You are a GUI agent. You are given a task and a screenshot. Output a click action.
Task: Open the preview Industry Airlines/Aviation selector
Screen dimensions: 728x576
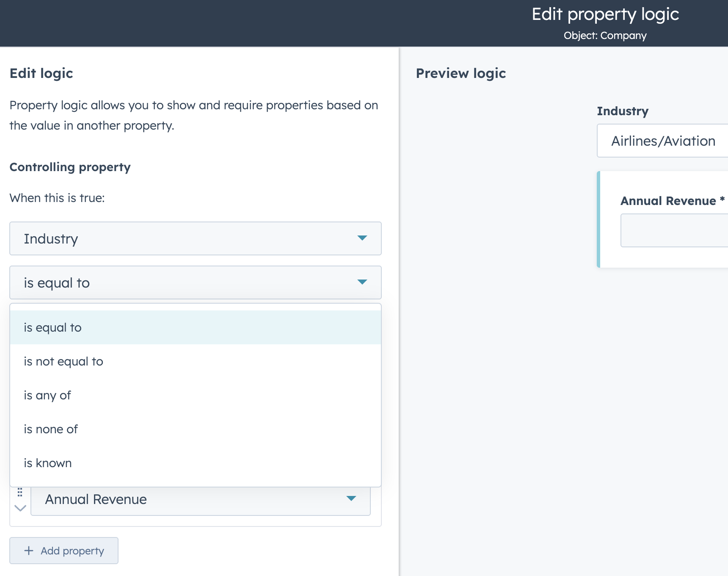[x=663, y=141]
